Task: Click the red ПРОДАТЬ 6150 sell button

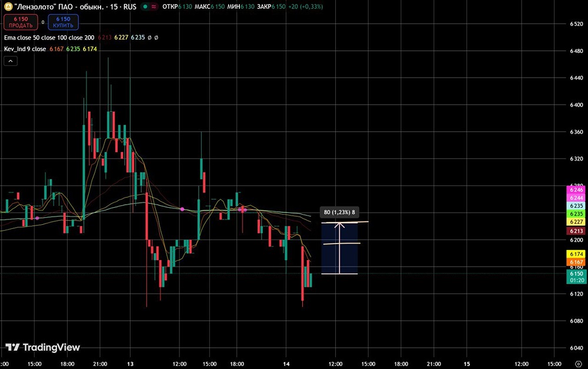Action: pos(21,22)
